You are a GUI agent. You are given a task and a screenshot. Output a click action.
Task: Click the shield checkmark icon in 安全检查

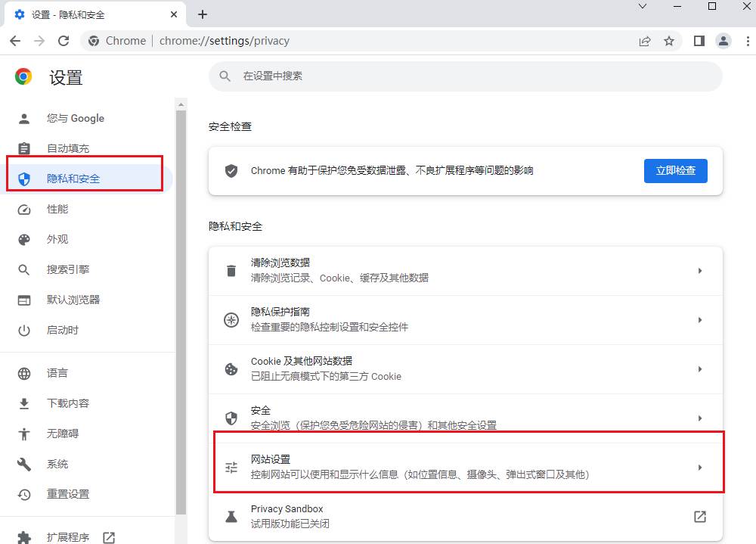point(231,170)
